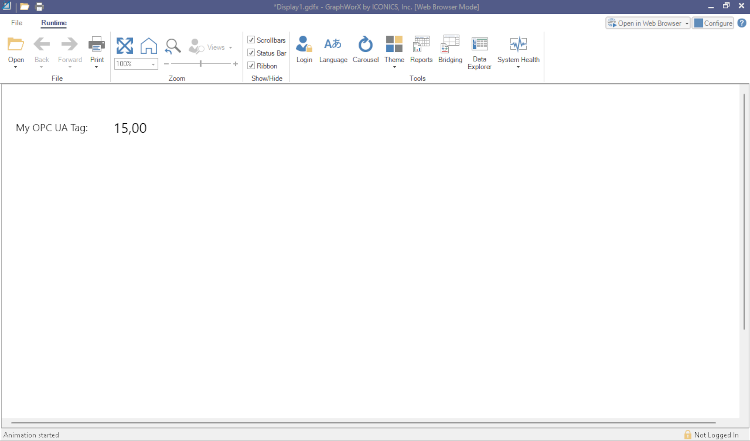This screenshot has height=441, width=750.
Task: Click the Back arrow icon
Action: [42, 44]
